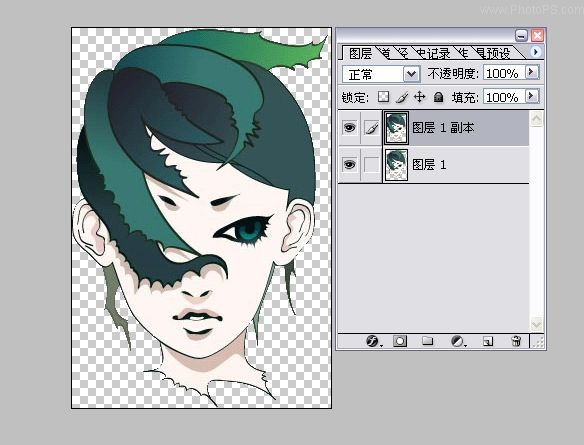Create new fill or adjustment layer
Image resolution: width=584 pixels, height=445 pixels.
457,341
